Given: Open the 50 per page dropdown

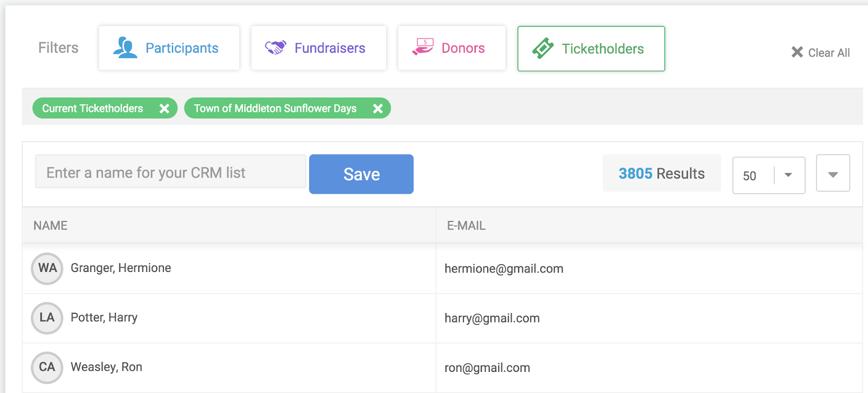Looking at the screenshot, I should [769, 175].
